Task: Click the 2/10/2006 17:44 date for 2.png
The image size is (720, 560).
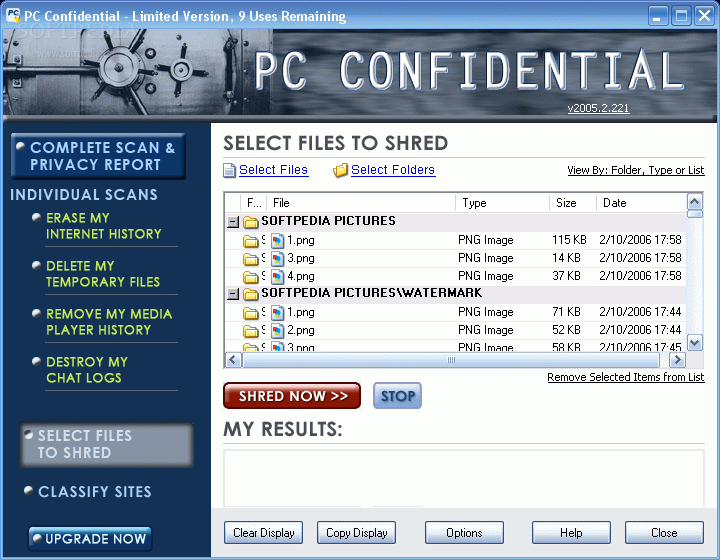Action: (x=640, y=330)
